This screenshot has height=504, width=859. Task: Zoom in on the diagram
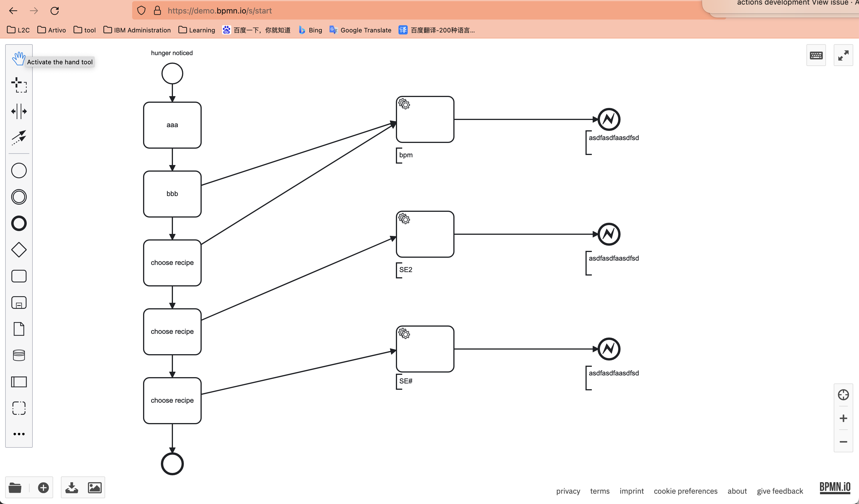[x=843, y=418]
